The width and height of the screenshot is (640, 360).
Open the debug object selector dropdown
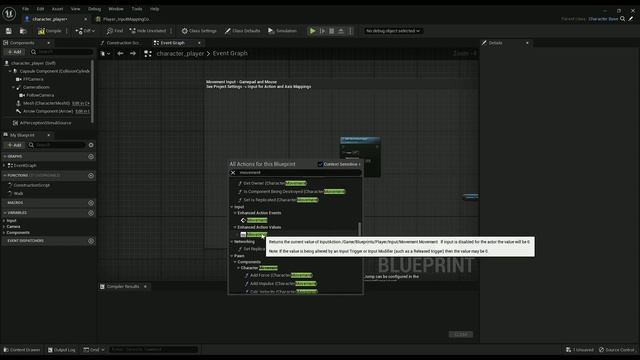tap(393, 31)
